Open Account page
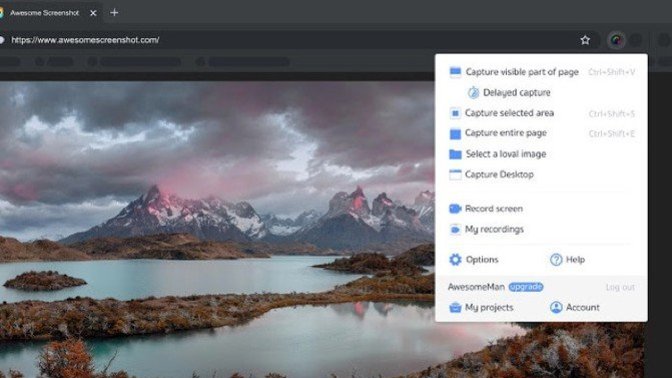Viewport: 672px width, 378px height. 583,307
